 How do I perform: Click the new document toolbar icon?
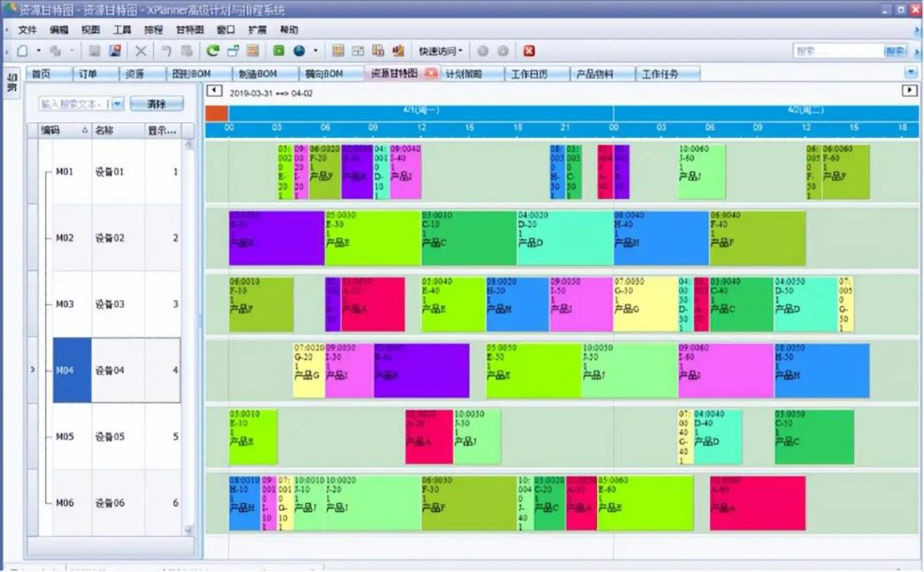(x=22, y=51)
